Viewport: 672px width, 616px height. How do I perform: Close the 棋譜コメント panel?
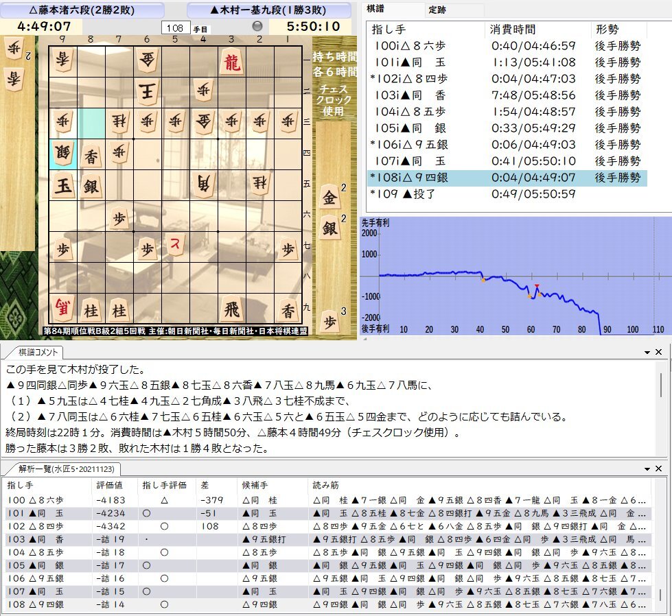tap(659, 352)
